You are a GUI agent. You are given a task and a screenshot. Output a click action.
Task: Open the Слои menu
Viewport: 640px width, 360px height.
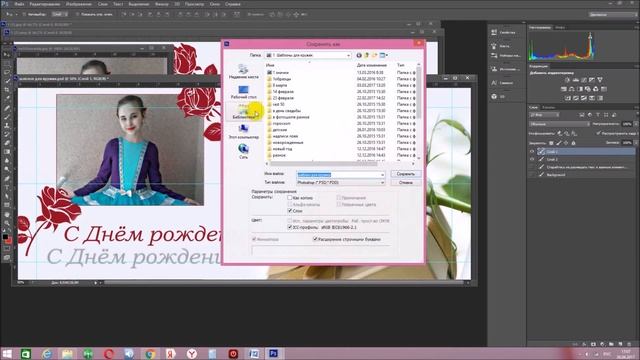pos(103,4)
